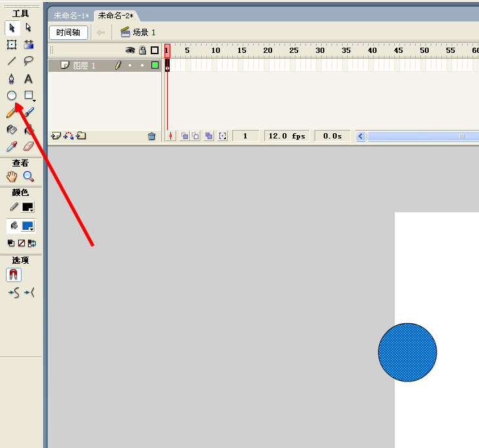Delete layer with trash icon

pyautogui.click(x=152, y=136)
